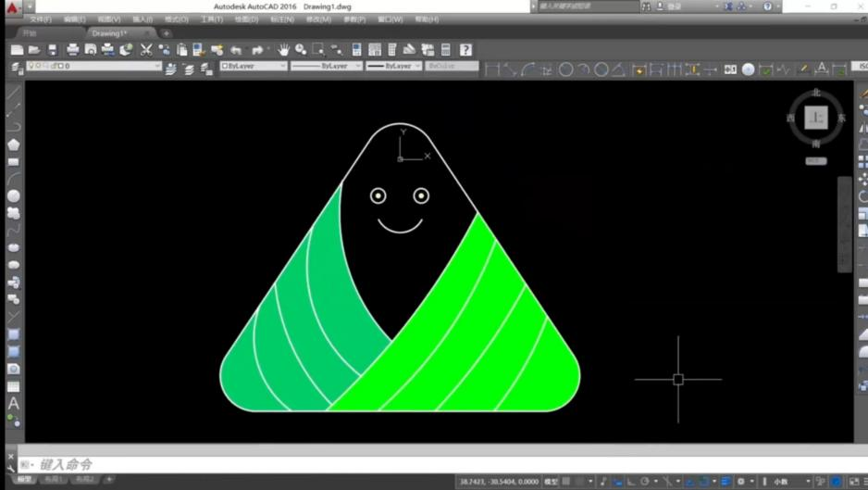Screen dimensions: 868x490
Task: Switch to the Drawing1* tab
Action: click(x=109, y=33)
